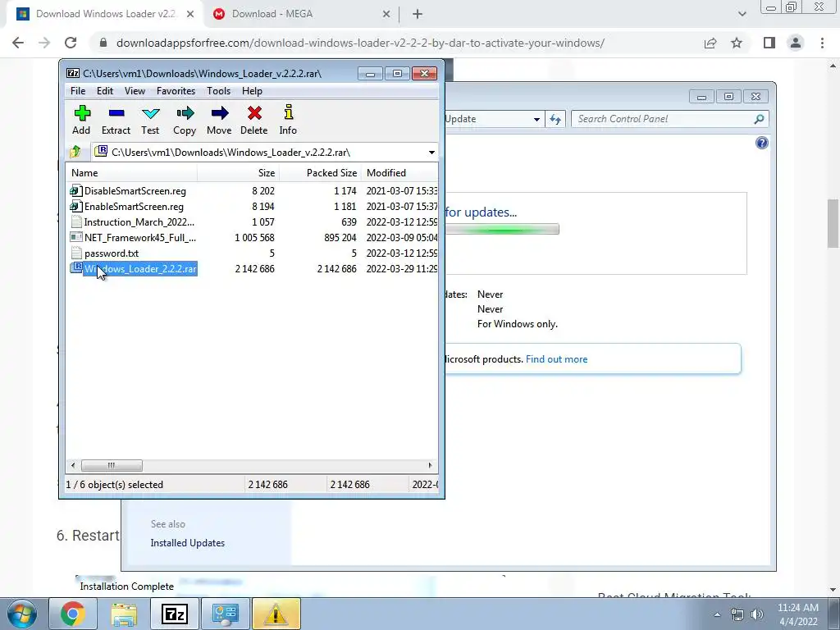Select password.txt file
The width and height of the screenshot is (840, 630).
(112, 253)
